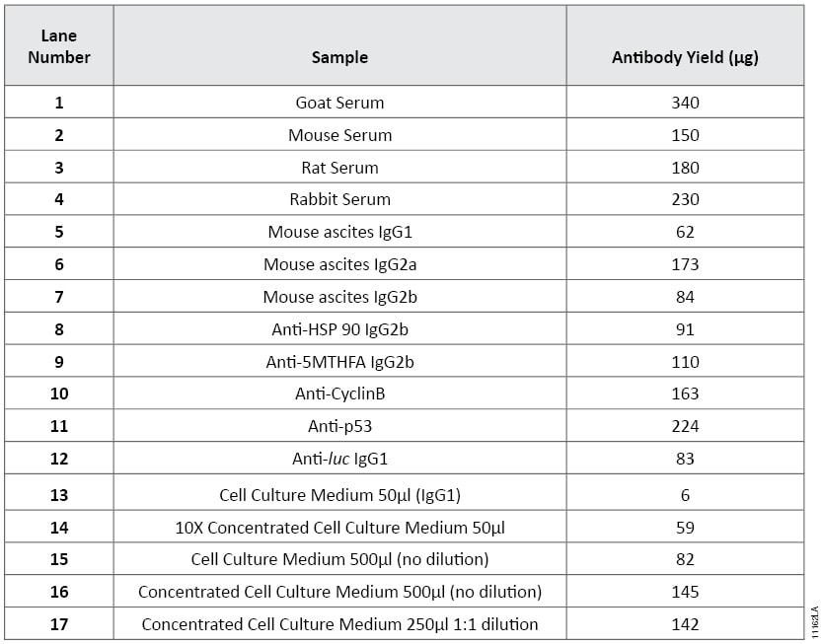This screenshot has height=644, width=822.
Task: Click the Anti-CyclinB sample cell
Action: point(339,394)
